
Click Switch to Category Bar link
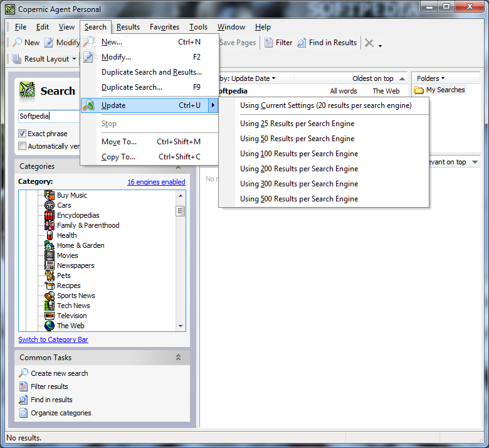pyautogui.click(x=53, y=339)
